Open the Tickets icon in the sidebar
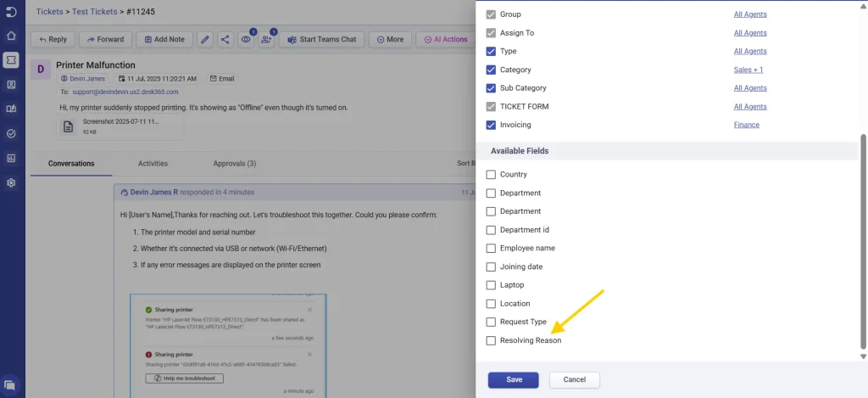Screen dimensions: 868x398 click(x=11, y=60)
